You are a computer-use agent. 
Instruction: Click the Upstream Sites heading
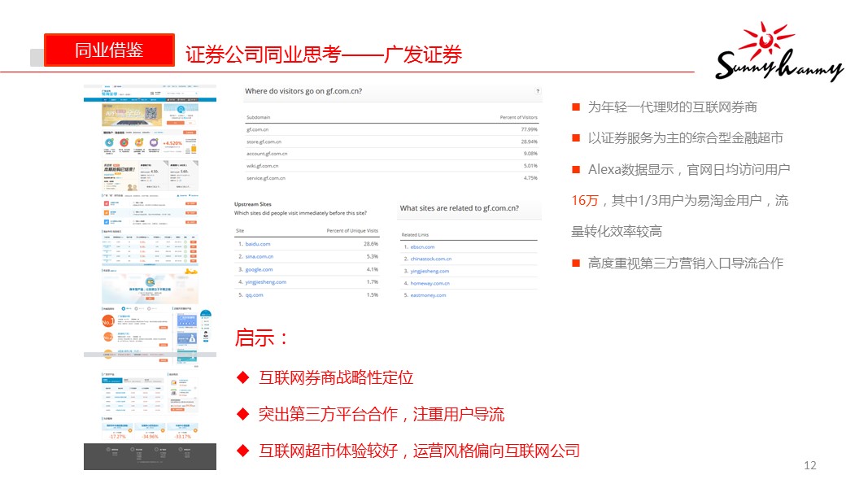tap(252, 204)
